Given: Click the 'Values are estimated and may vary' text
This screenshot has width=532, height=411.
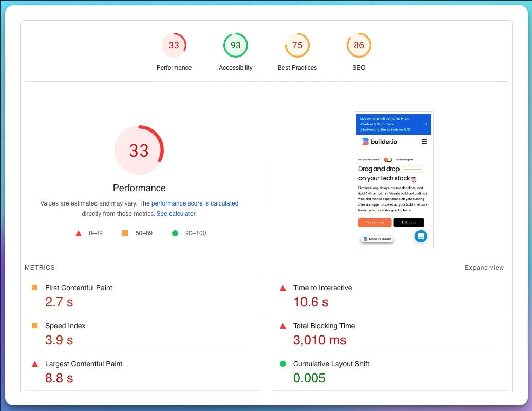Looking at the screenshot, I should [x=89, y=203].
